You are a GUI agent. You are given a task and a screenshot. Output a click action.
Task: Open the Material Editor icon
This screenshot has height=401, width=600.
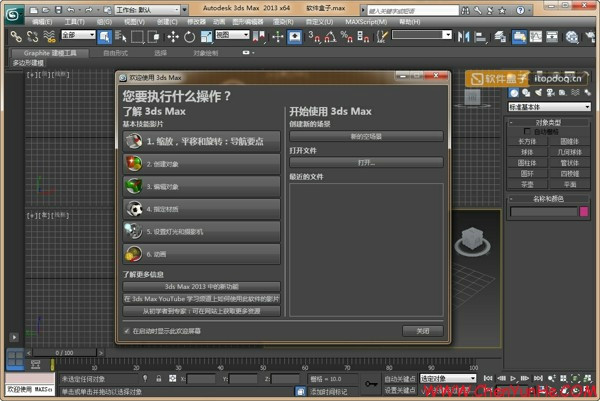click(572, 37)
